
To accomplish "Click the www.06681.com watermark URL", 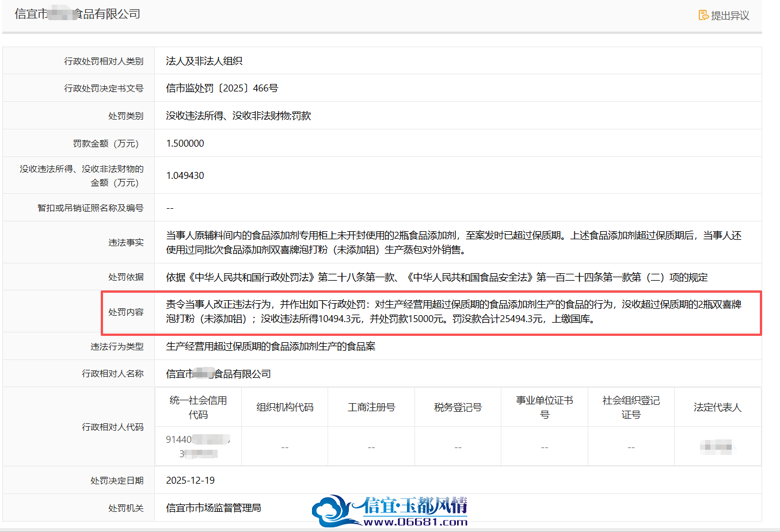I will point(415,522).
